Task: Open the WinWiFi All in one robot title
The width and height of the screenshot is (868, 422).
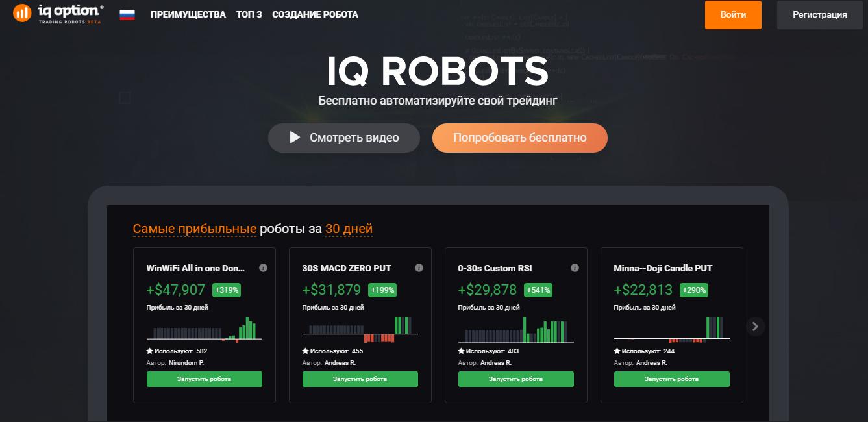Action: [195, 268]
